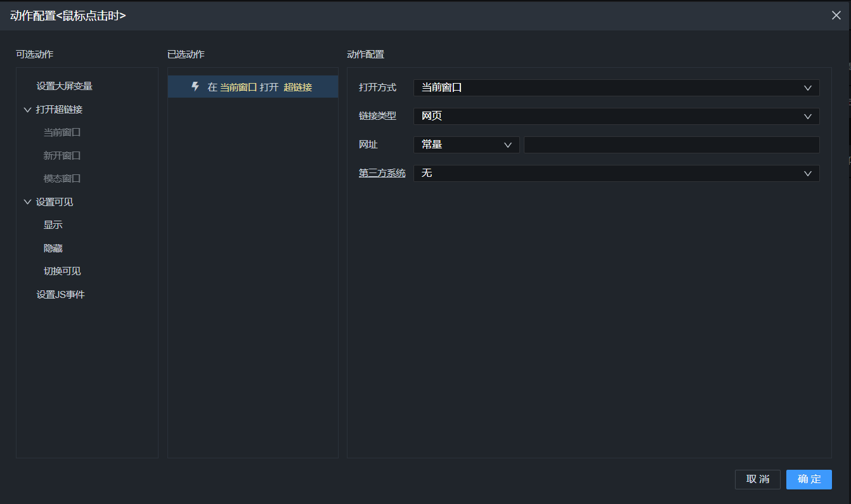This screenshot has width=851, height=504.
Task: Collapse the 打开超链接 tree group
Action: click(x=27, y=110)
